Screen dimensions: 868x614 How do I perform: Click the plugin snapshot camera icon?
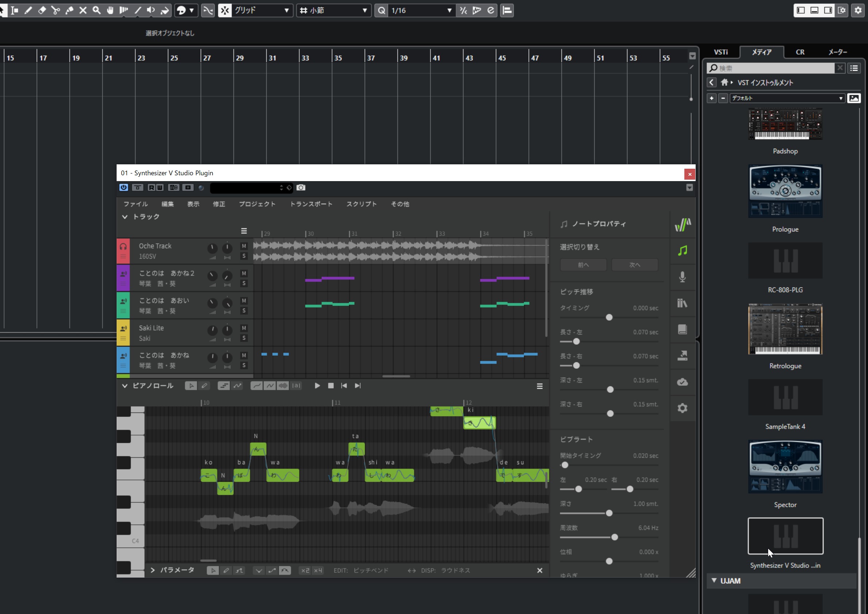coord(301,188)
